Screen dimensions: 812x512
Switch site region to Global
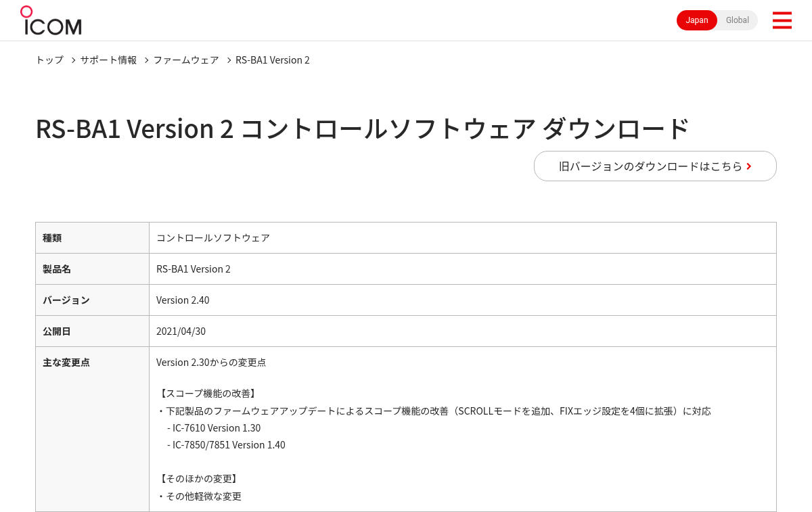pyautogui.click(x=738, y=20)
